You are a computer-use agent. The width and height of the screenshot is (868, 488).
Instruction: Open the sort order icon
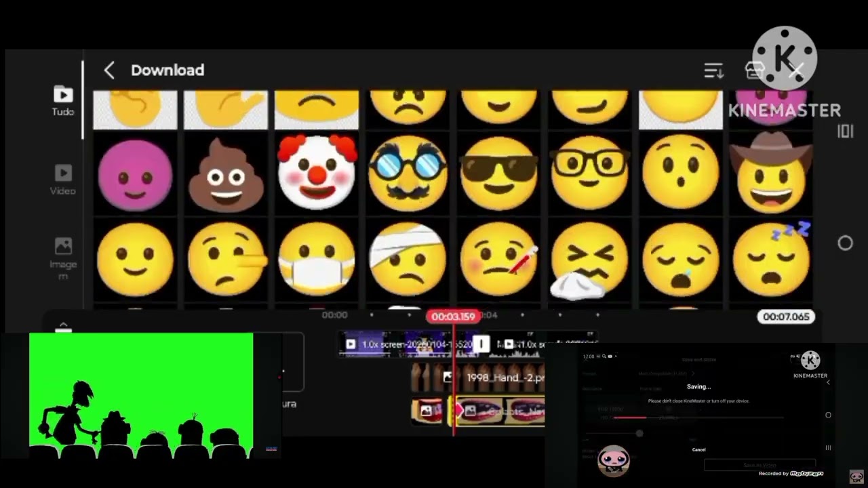(713, 70)
